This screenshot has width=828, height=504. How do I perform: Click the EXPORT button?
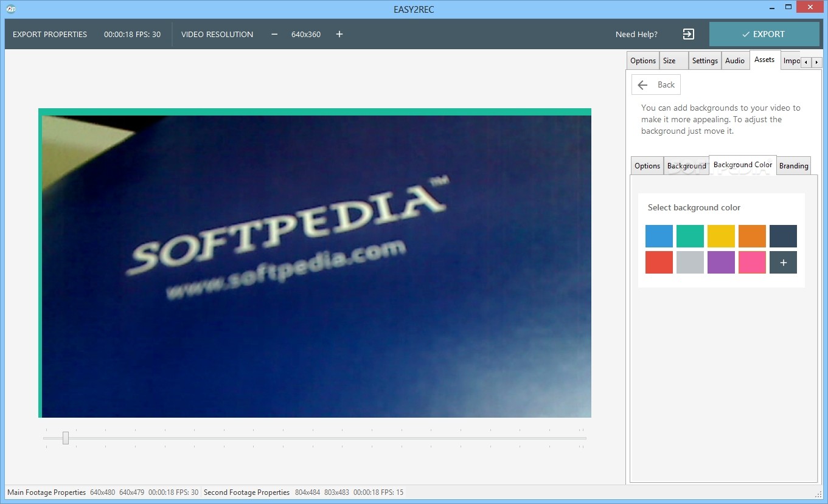pyautogui.click(x=764, y=34)
